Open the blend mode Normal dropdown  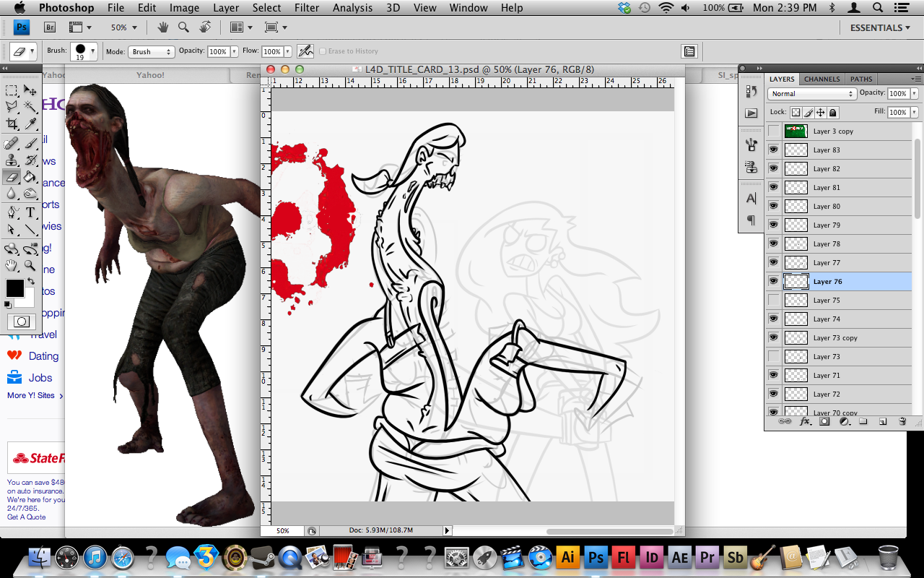coord(811,94)
